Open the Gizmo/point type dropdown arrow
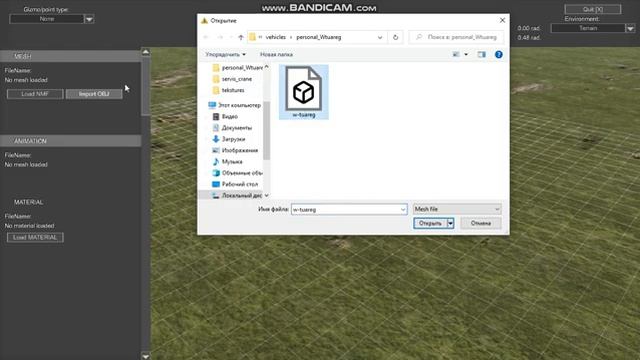 (x=89, y=19)
